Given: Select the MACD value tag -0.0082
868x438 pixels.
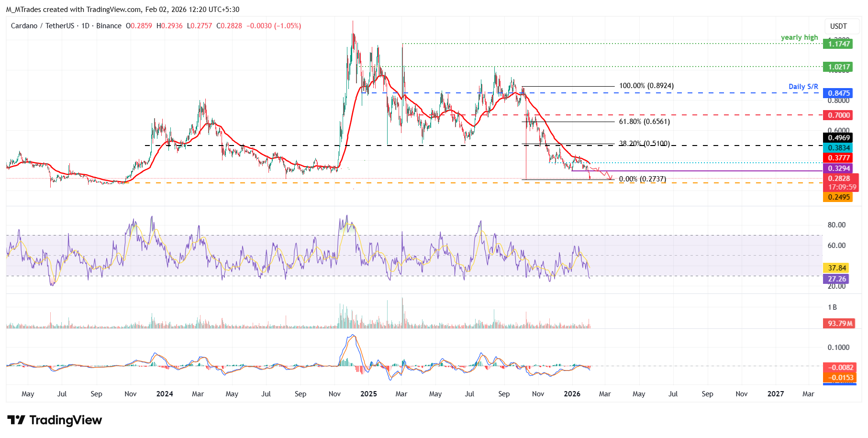Looking at the screenshot, I should point(839,368).
